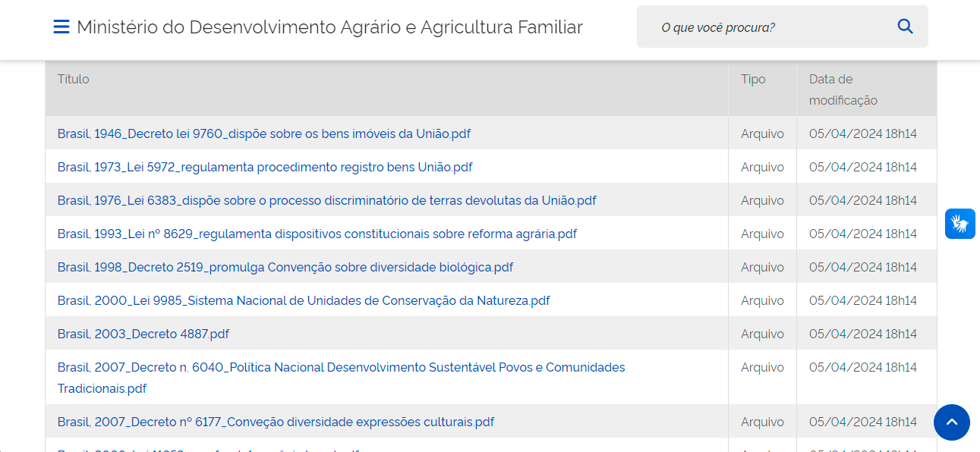Open the 1976 Lei 6383 terras devolutas PDF

[326, 201]
